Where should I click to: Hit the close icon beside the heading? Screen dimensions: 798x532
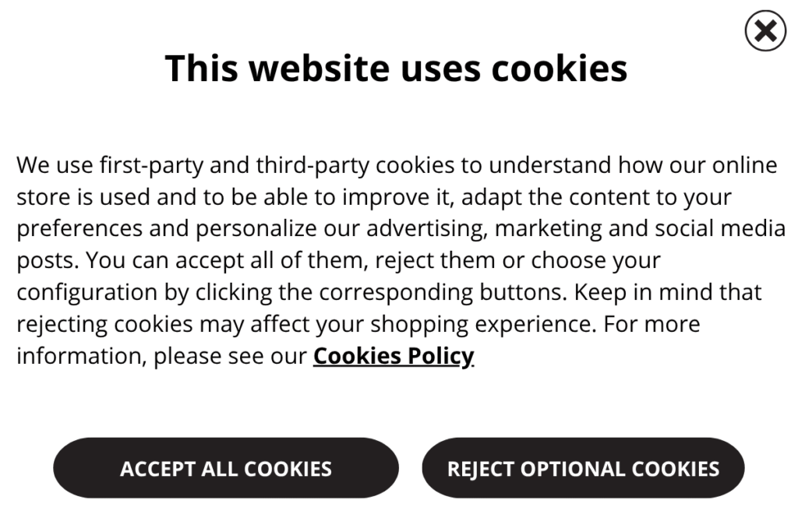pos(765,31)
